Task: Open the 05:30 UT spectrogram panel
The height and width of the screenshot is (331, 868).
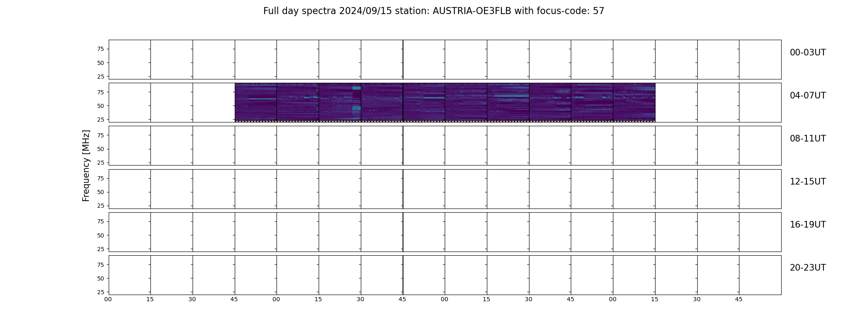Action: point(382,103)
